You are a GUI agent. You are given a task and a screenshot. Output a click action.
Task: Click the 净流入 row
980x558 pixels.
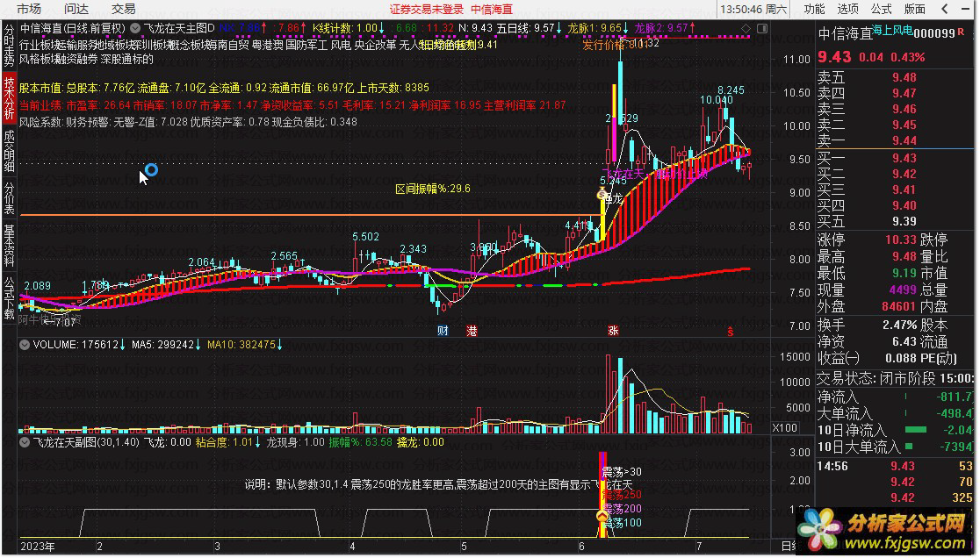click(x=896, y=397)
